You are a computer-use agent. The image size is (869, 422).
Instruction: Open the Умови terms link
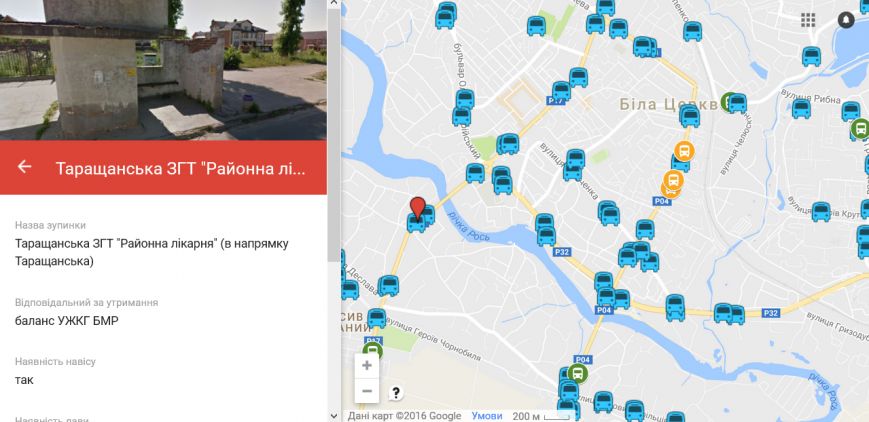(487, 416)
